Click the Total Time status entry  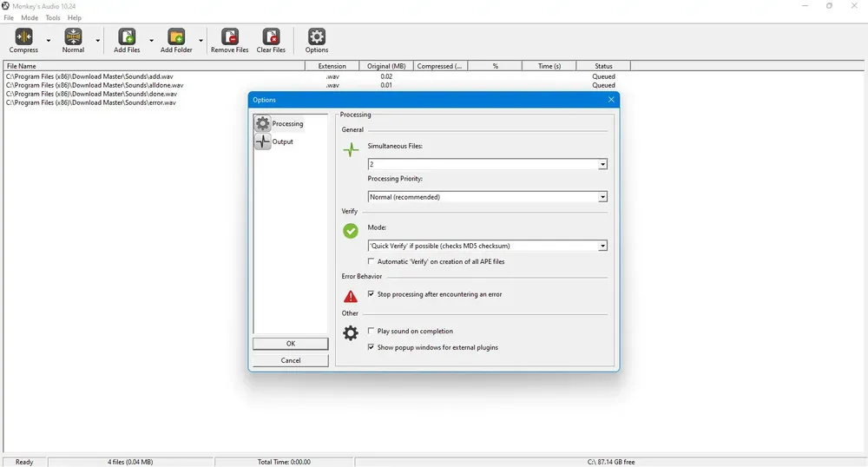click(x=284, y=462)
